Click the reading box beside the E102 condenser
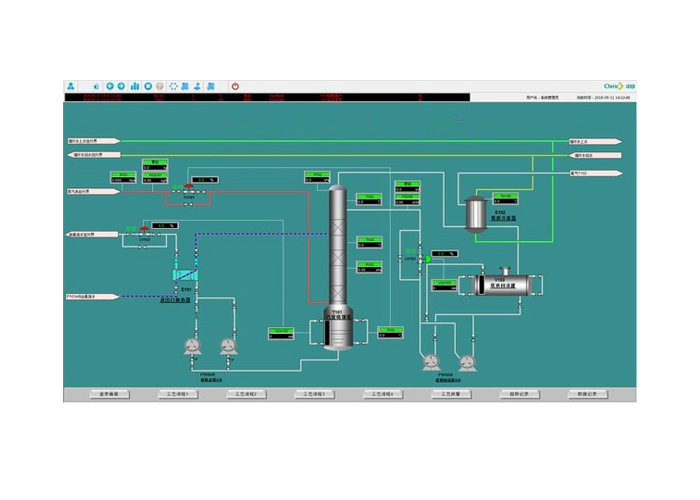The image size is (700, 500). pyautogui.click(x=505, y=198)
